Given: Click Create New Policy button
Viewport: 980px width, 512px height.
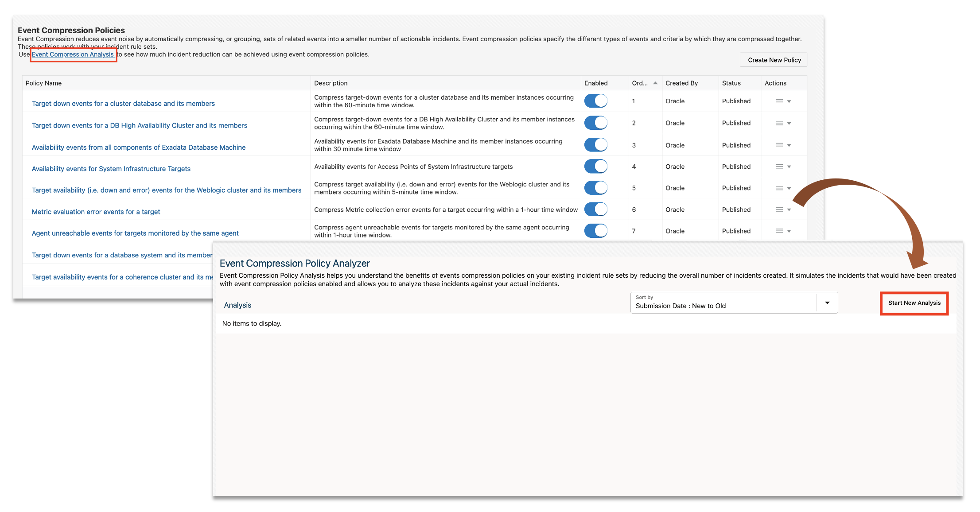Looking at the screenshot, I should [x=774, y=60].
